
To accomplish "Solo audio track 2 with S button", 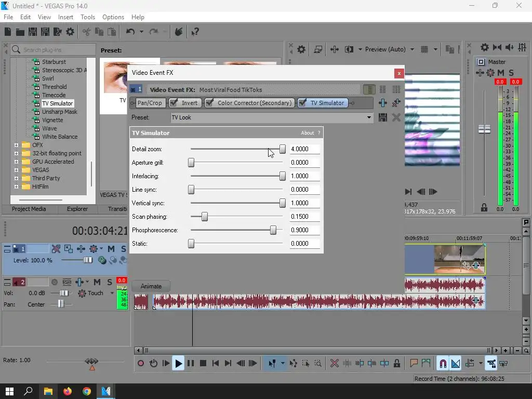I will point(109,282).
